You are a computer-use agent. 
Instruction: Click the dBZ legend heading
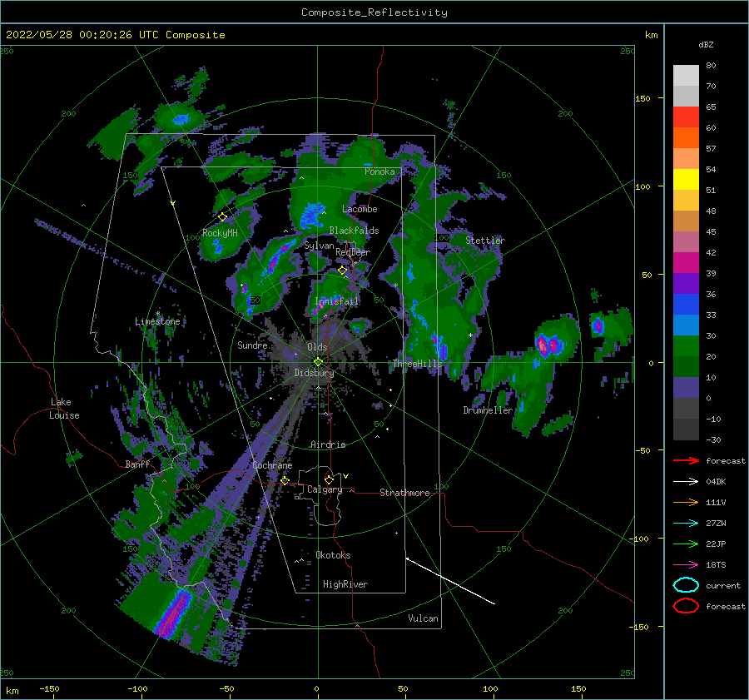pos(706,45)
